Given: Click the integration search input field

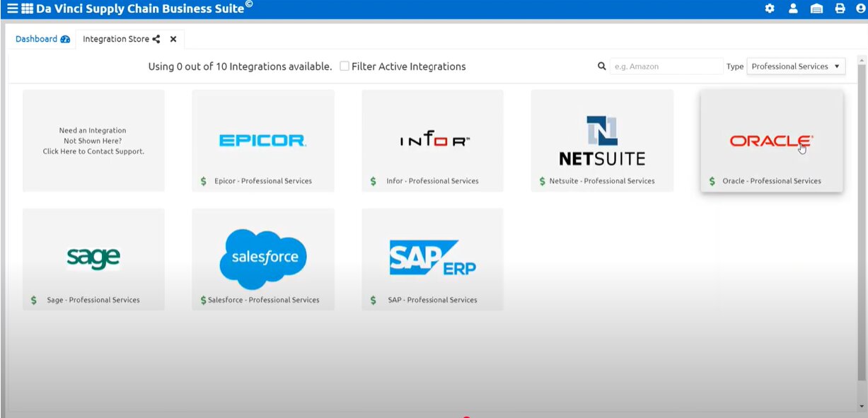Looking at the screenshot, I should click(x=666, y=66).
